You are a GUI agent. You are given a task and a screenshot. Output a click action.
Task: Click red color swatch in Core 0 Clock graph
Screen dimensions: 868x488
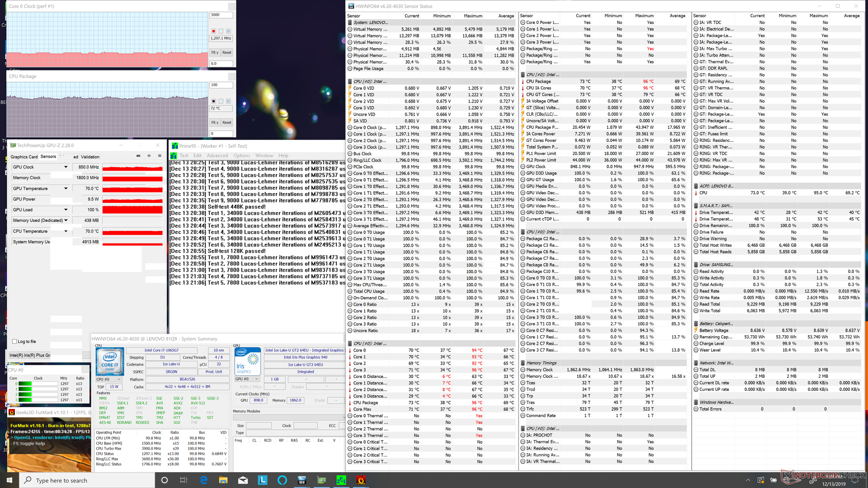click(213, 31)
